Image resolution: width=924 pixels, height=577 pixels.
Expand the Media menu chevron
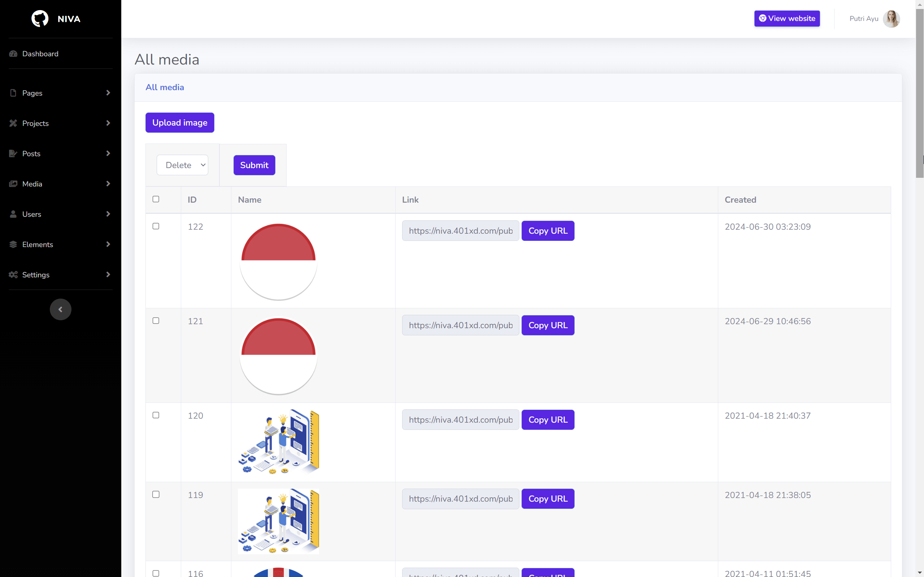pyautogui.click(x=108, y=184)
